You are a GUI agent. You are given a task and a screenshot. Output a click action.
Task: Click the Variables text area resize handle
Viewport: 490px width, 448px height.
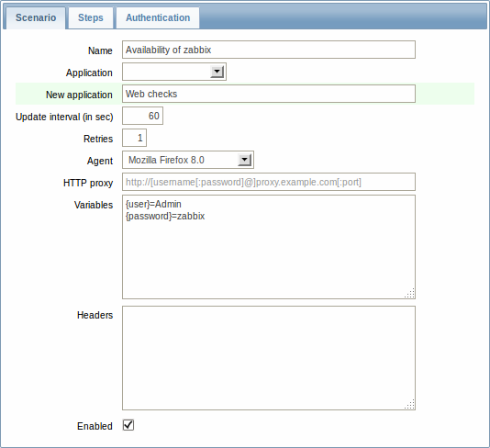[x=410, y=294]
